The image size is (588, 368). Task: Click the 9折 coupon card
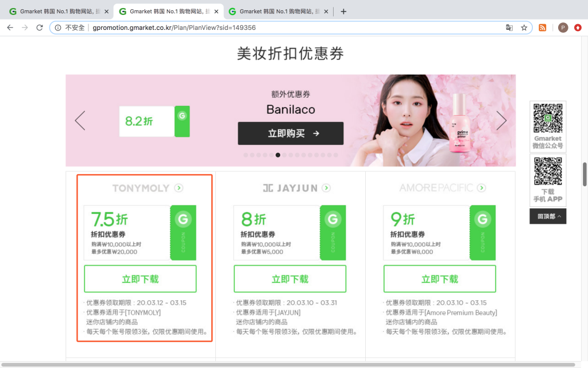(x=439, y=232)
